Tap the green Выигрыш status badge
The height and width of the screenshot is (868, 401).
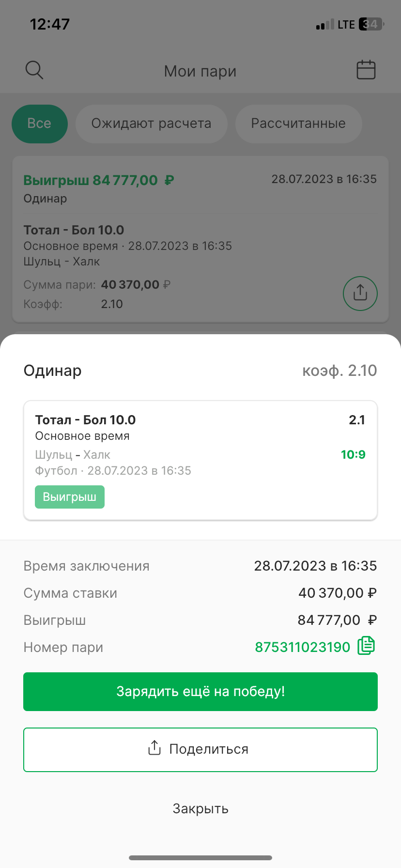[x=70, y=497]
